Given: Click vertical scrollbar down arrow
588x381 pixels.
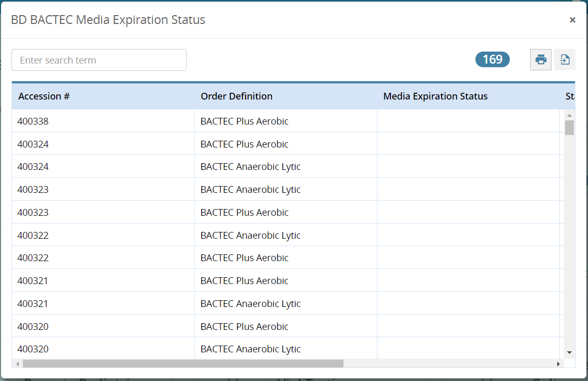Looking at the screenshot, I should [569, 352].
